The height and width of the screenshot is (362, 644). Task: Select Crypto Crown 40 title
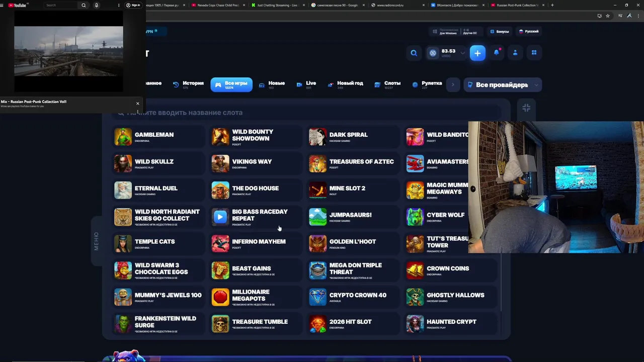click(358, 295)
